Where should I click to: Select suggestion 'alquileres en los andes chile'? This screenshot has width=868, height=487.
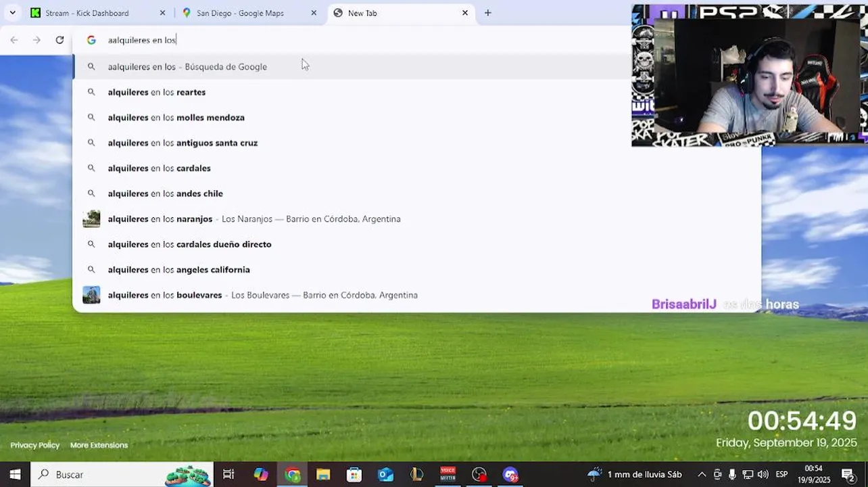(416, 193)
